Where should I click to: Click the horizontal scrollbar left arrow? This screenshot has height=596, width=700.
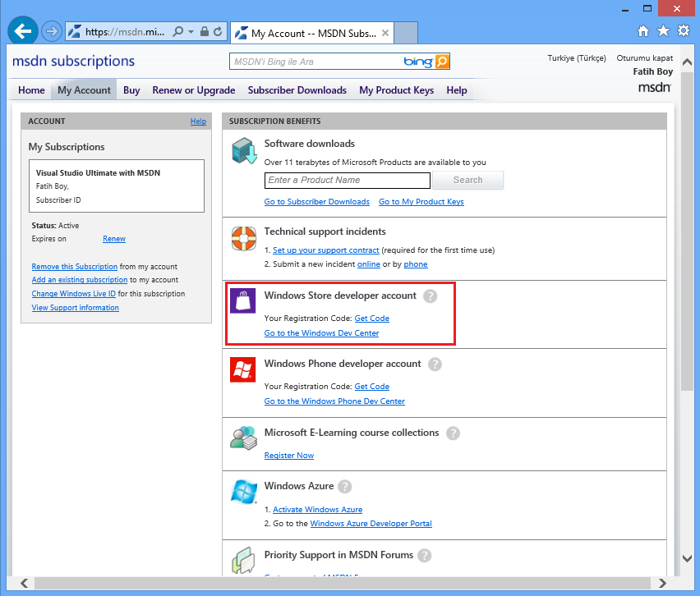coord(24,583)
